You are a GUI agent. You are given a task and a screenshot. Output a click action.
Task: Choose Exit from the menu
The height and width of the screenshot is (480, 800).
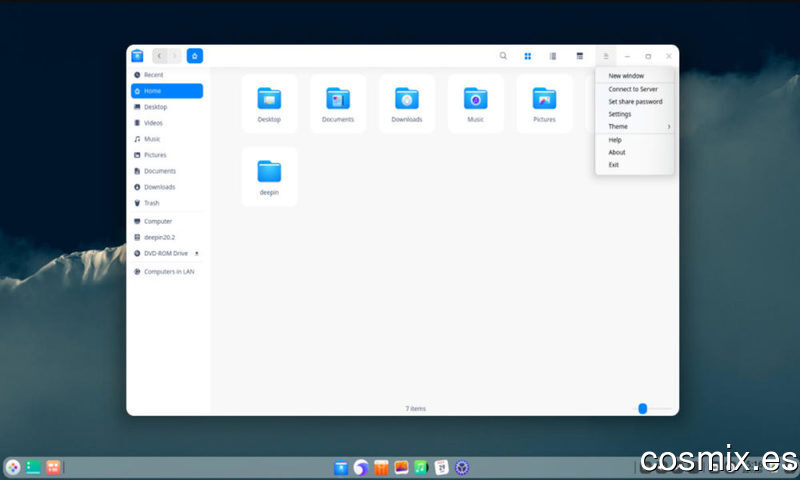[x=635, y=165]
